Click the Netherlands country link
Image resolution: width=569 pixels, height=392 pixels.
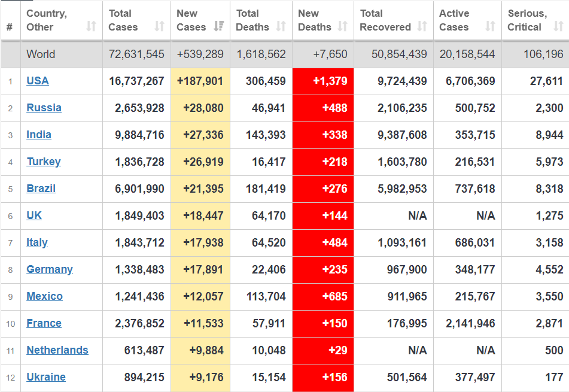57,350
